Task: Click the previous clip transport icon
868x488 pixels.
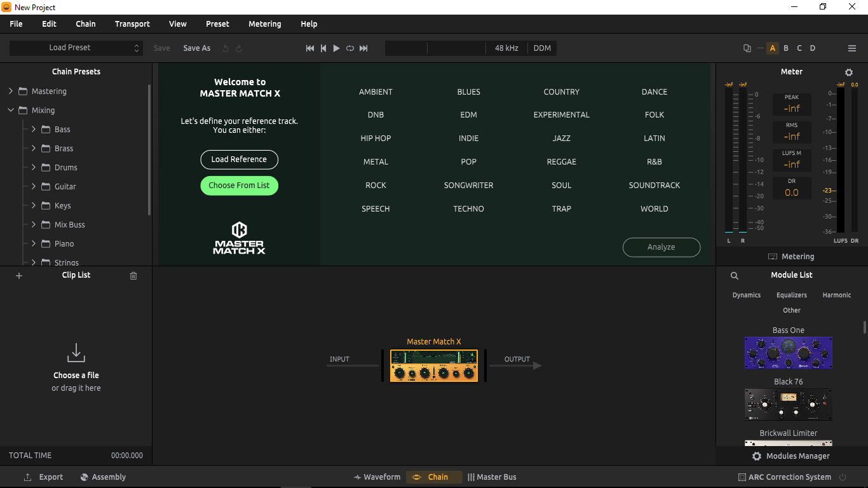Action: tap(323, 48)
